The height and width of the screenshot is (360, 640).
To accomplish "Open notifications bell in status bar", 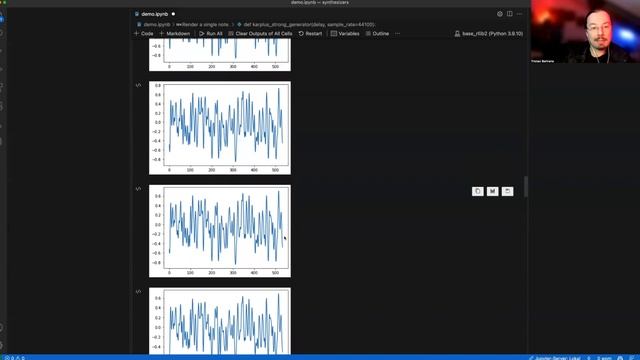I will pyautogui.click(x=620, y=358).
